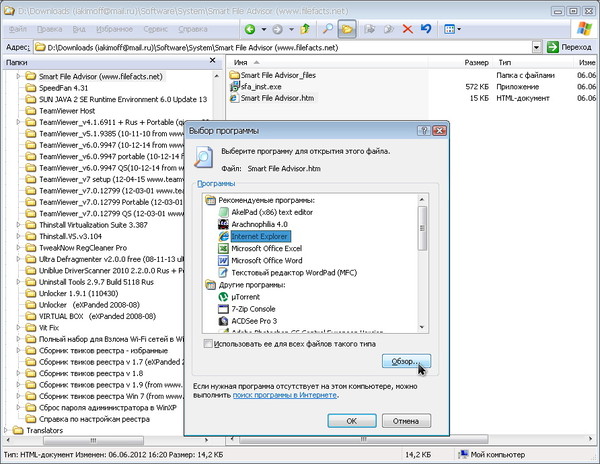Open Back button history dropdown arrow
Viewport: 600px width, 464px height.
pyautogui.click(x=264, y=29)
